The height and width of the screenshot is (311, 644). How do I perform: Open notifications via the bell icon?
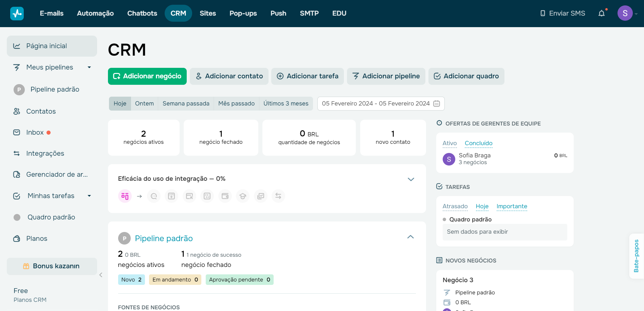602,13
